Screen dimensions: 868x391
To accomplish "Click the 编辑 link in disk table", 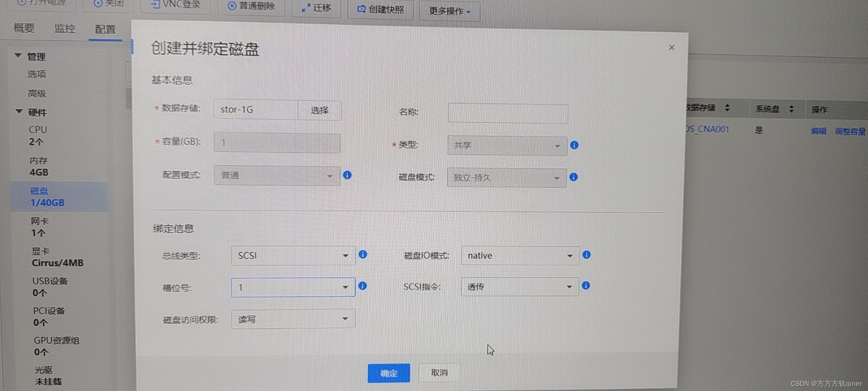I will [x=818, y=131].
